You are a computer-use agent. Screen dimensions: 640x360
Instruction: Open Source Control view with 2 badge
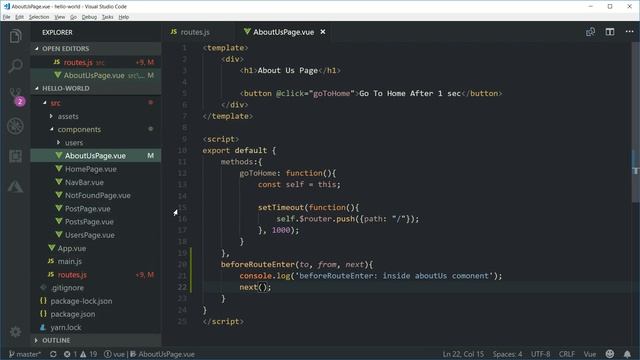[16, 96]
